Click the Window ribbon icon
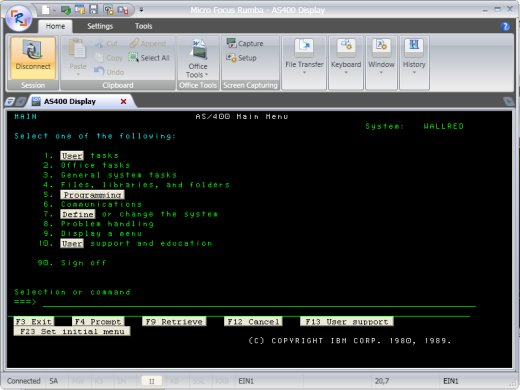The image size is (520, 390). (381, 46)
